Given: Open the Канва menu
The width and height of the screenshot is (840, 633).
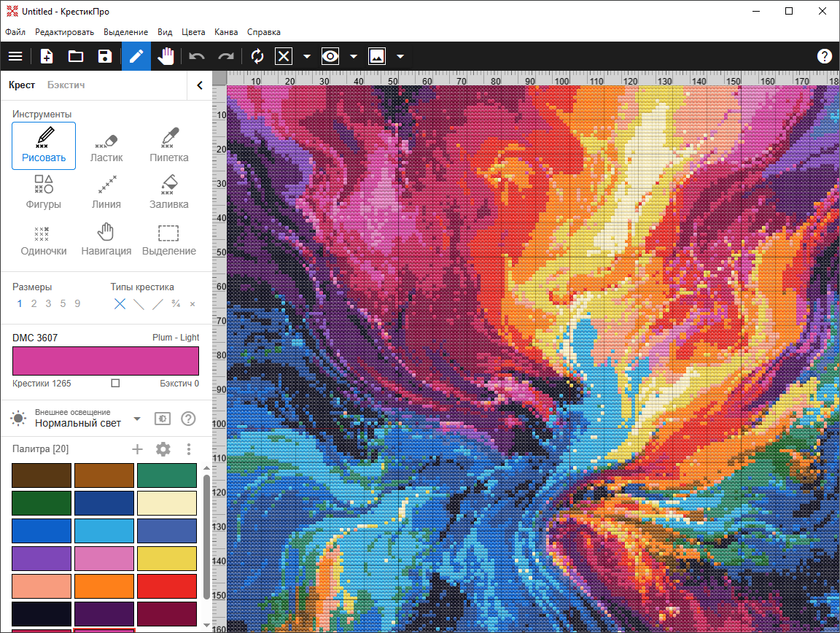Looking at the screenshot, I should [226, 32].
